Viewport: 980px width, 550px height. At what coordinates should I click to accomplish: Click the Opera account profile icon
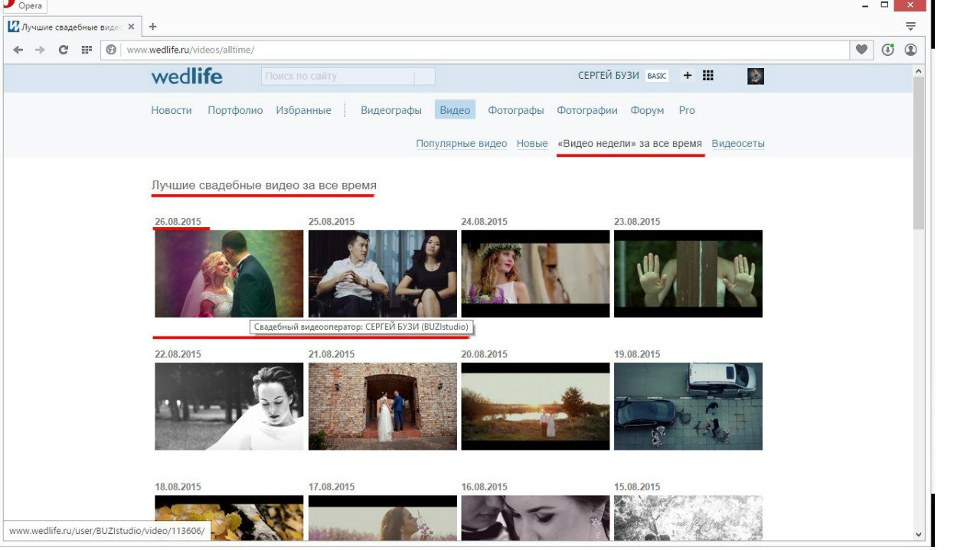tap(910, 50)
